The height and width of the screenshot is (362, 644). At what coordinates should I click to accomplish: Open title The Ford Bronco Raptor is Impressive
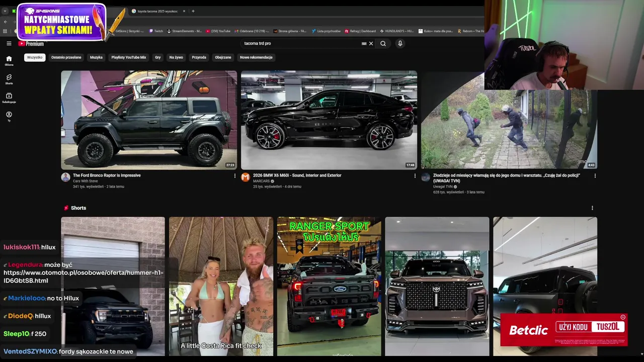[107, 175]
